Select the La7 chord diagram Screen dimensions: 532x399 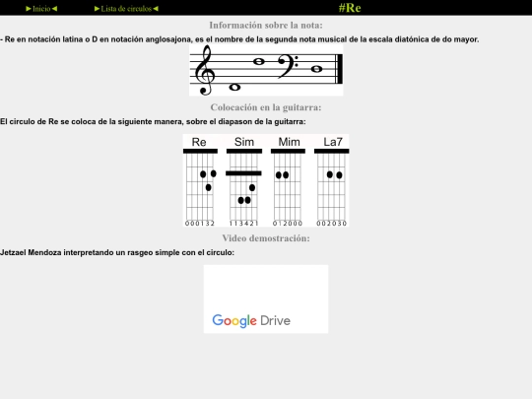(331, 180)
